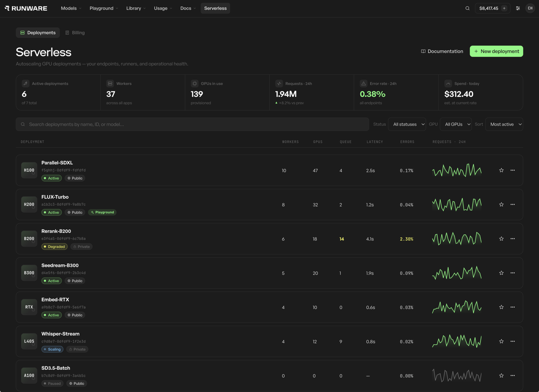Open the Rerank-B200 deployment name
This screenshot has height=392, width=539.
click(56, 231)
